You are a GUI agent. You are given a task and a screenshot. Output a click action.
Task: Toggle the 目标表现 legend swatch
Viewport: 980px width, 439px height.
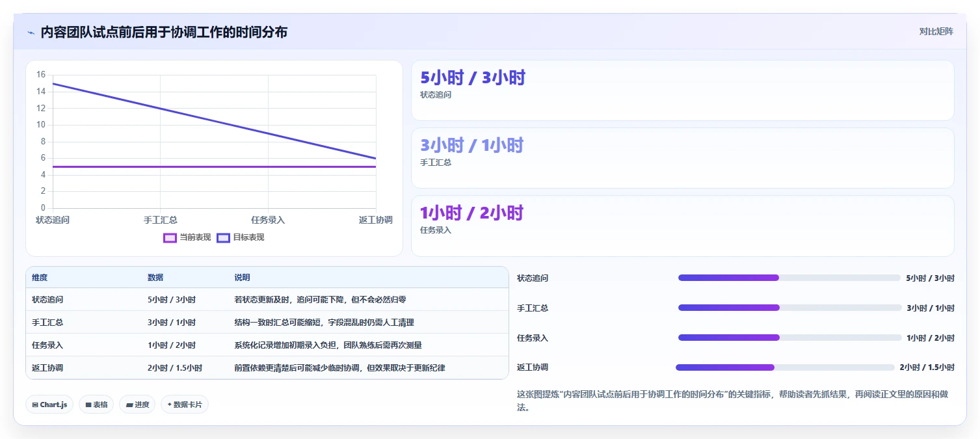tap(223, 238)
